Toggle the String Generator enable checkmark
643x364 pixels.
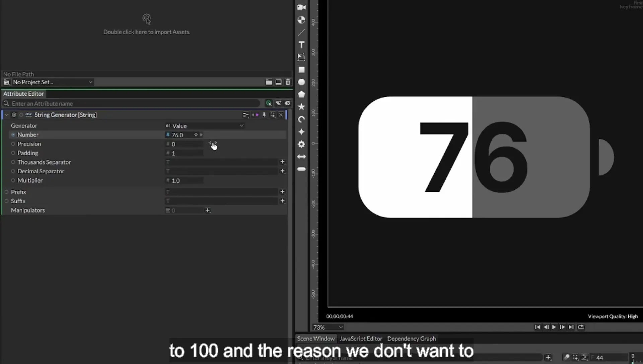click(x=14, y=115)
